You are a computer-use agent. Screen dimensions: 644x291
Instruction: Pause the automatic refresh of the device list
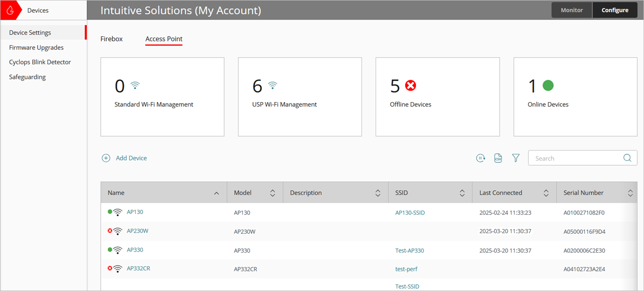tap(481, 158)
